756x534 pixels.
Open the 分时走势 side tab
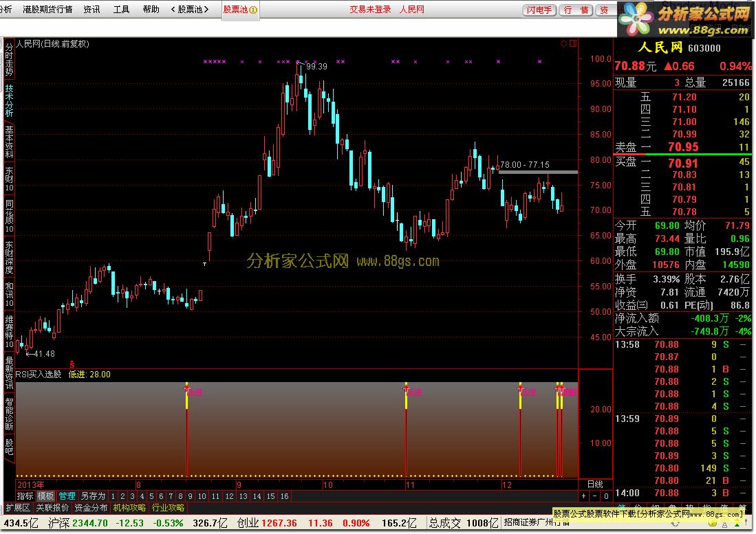pyautogui.click(x=9, y=60)
